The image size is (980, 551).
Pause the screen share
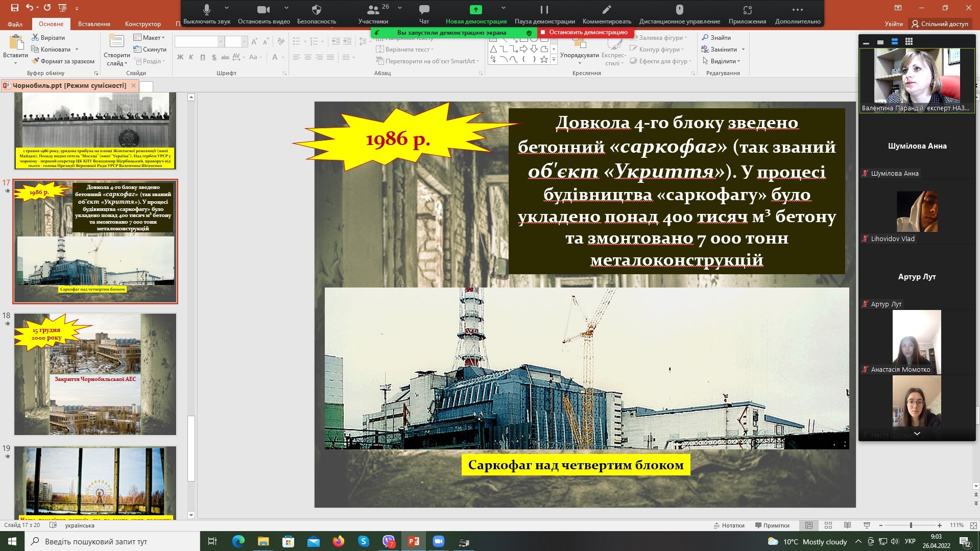point(544,10)
